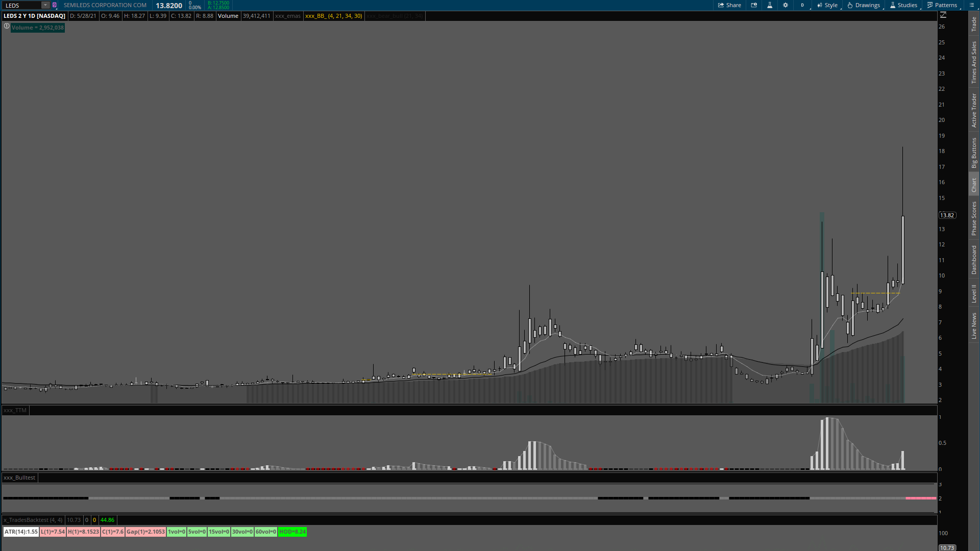Open the Studies menu
The image size is (980, 551).
pos(903,5)
